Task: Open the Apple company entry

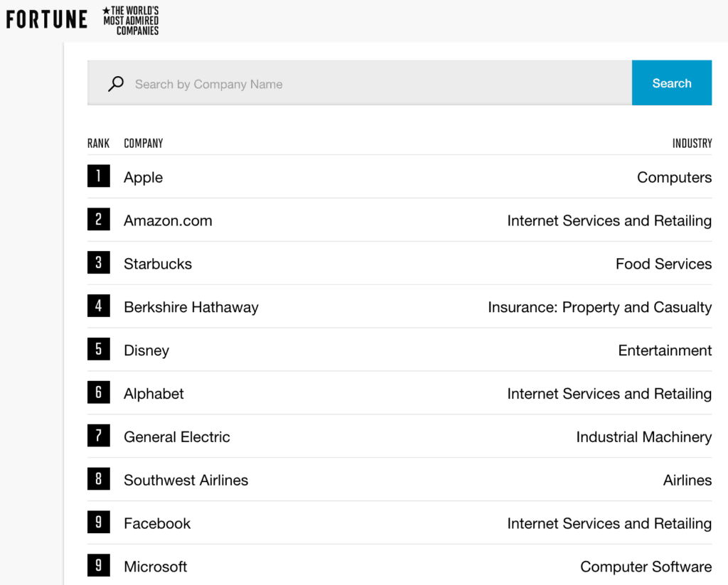Action: (143, 178)
